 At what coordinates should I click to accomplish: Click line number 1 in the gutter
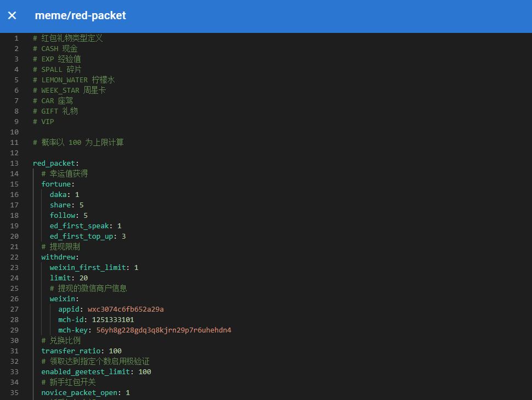[16, 38]
